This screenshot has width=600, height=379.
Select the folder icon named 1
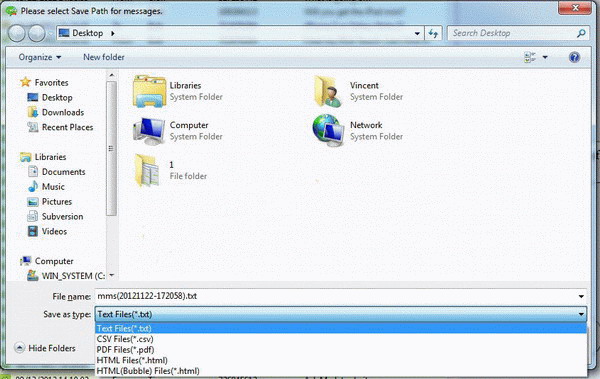pos(147,171)
